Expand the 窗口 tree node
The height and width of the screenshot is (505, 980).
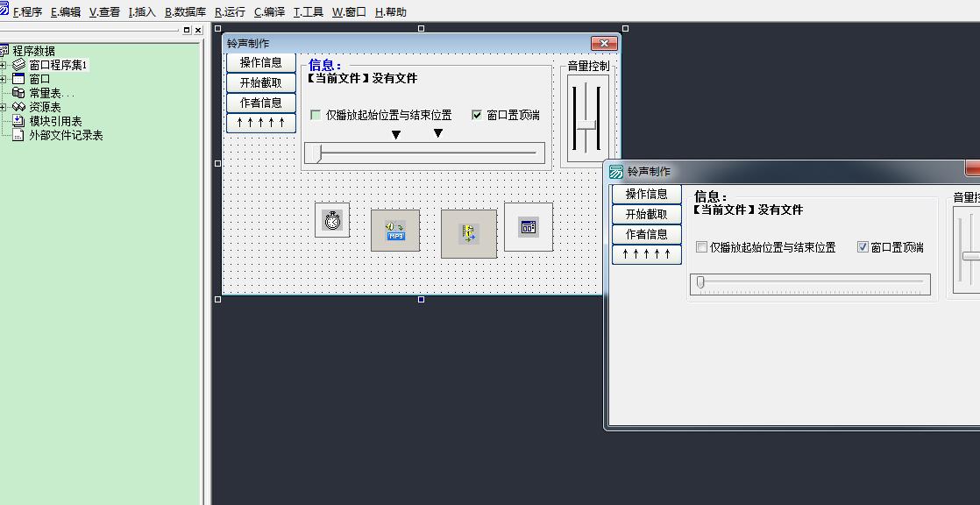[4, 80]
